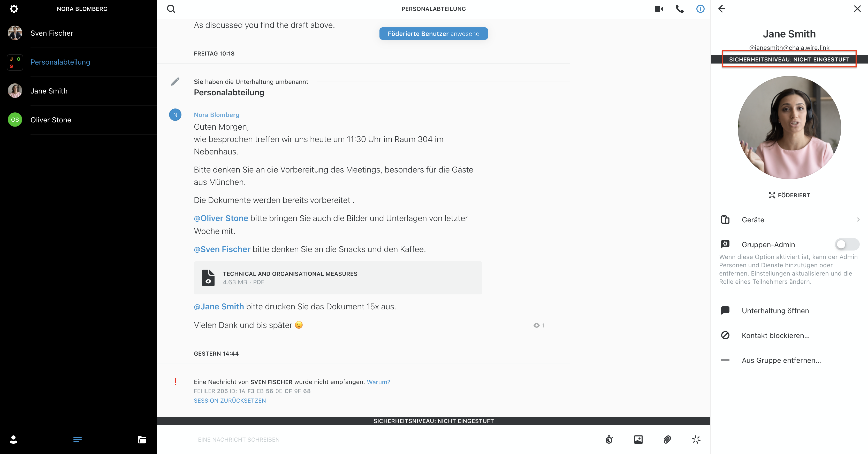Click the Geräte devices icon
This screenshot has height=454, width=868.
click(x=725, y=220)
